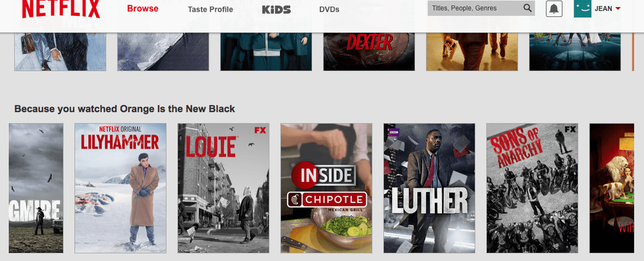Open Inside Chipotle thumbnail
The image size is (644, 261).
point(327,188)
